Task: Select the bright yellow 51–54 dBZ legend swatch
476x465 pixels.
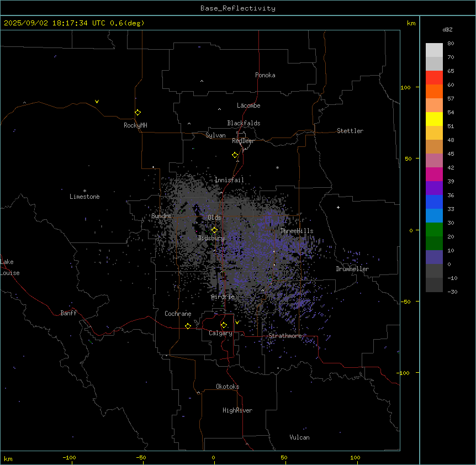Action: pos(434,119)
